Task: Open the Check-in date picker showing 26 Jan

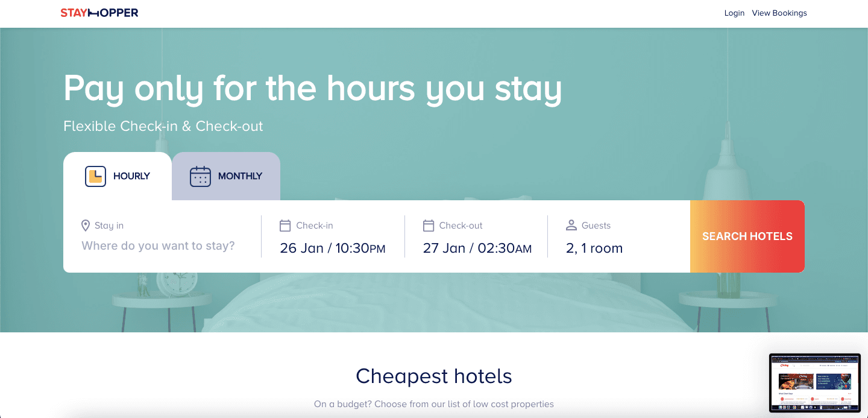Action: tap(333, 248)
